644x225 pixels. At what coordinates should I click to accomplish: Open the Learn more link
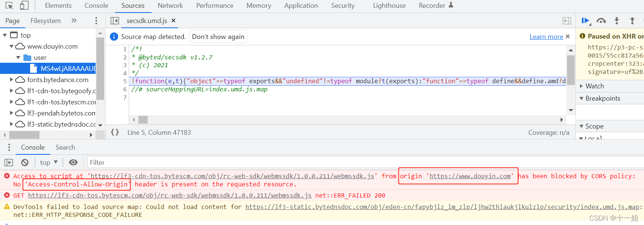point(546,37)
